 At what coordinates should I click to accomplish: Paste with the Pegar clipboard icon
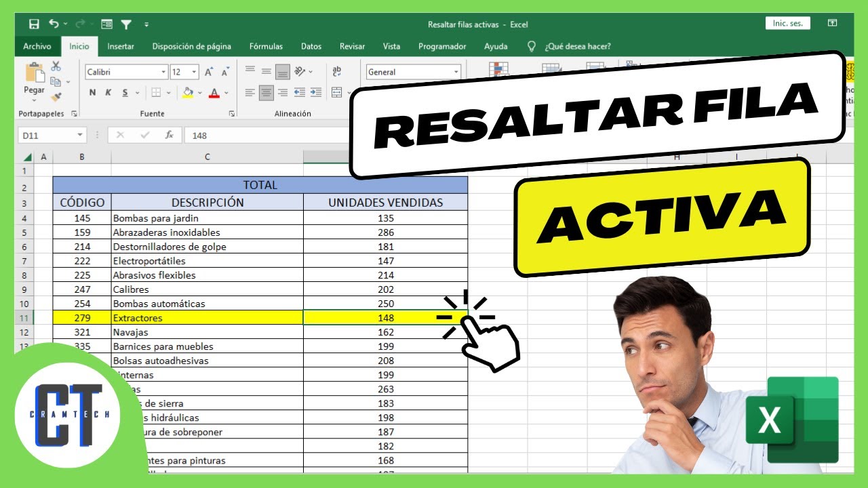point(34,73)
